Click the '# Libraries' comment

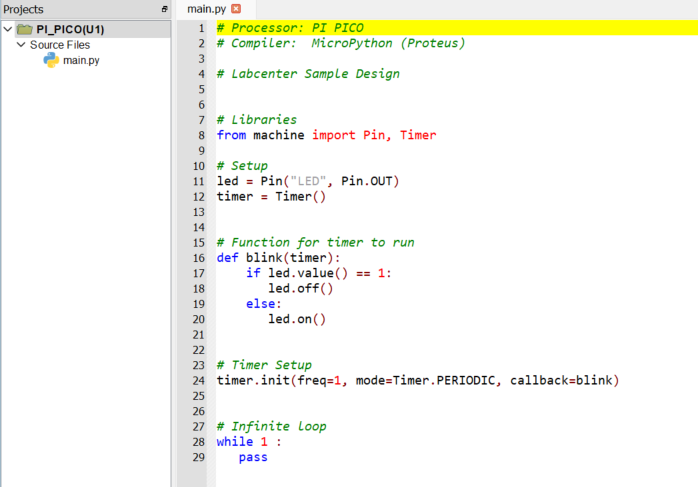[257, 120]
